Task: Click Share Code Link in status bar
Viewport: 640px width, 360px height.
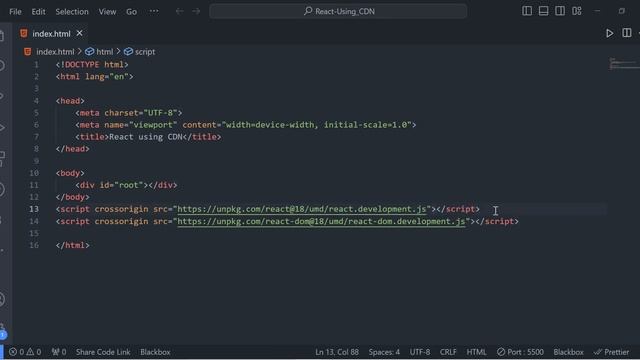Action: (x=103, y=352)
